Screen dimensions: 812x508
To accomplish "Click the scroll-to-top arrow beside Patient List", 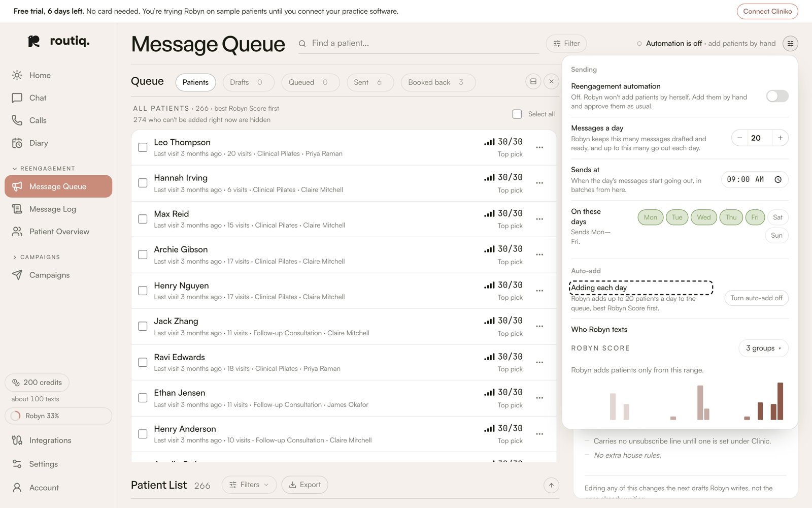I will 551,485.
